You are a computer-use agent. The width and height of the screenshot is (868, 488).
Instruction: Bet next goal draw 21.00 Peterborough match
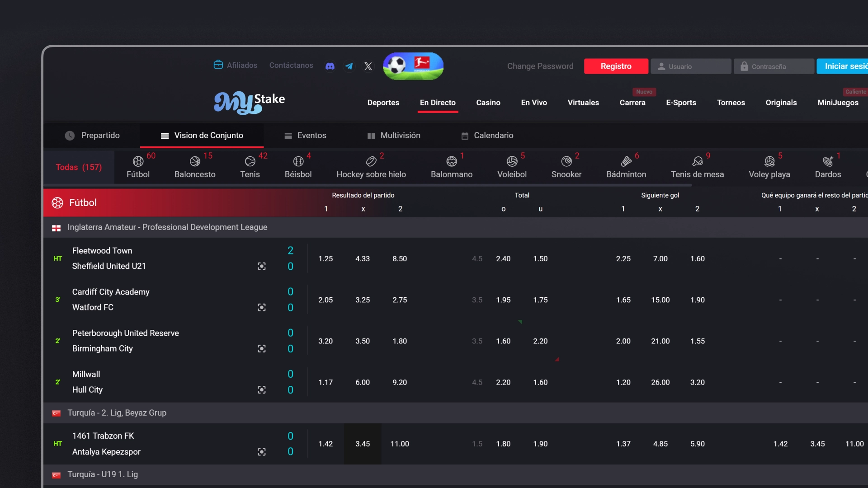tap(660, 341)
